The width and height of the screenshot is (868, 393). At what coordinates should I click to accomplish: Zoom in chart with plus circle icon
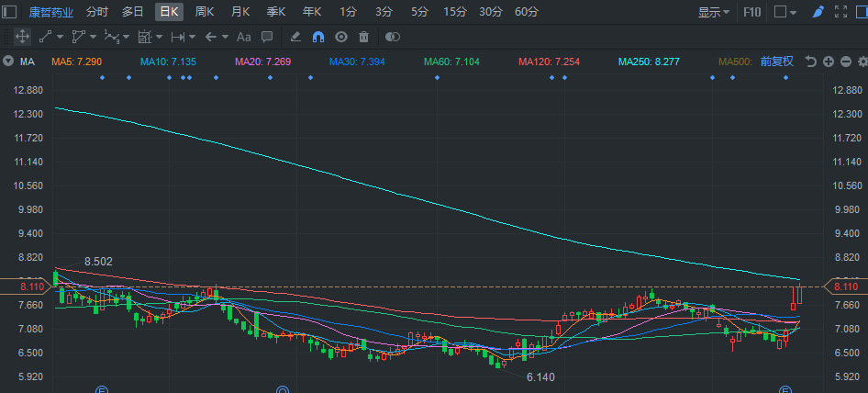(829, 62)
